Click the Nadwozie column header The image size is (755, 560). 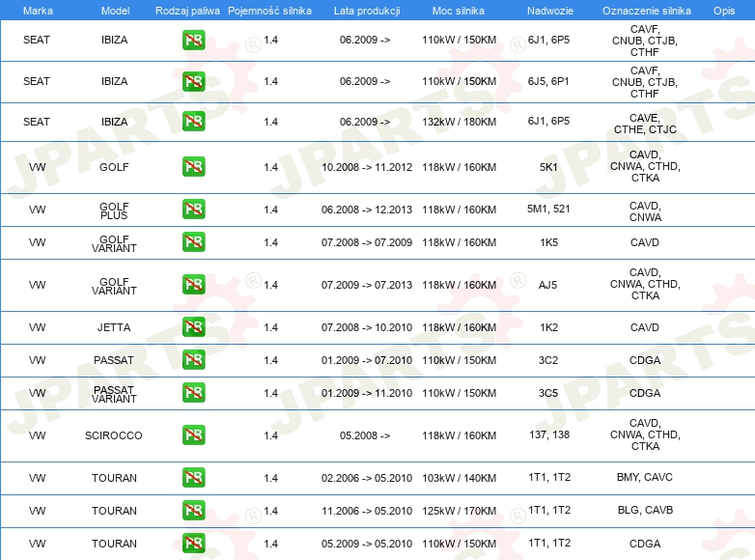tap(550, 11)
